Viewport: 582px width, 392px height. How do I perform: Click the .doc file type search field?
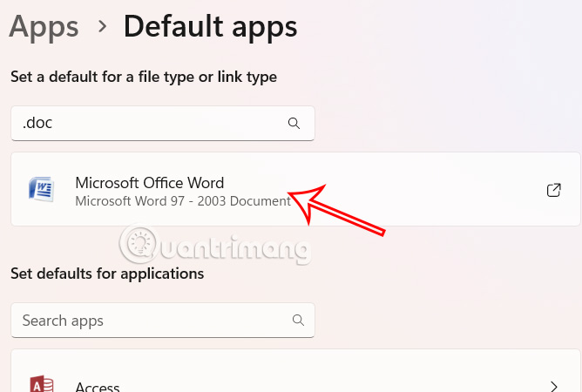tap(163, 123)
